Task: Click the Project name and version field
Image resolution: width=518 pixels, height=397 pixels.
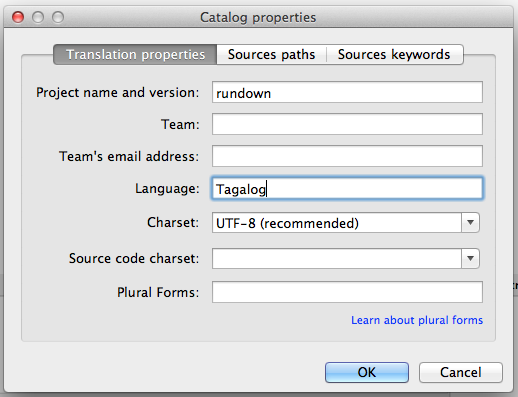Action: pos(347,92)
